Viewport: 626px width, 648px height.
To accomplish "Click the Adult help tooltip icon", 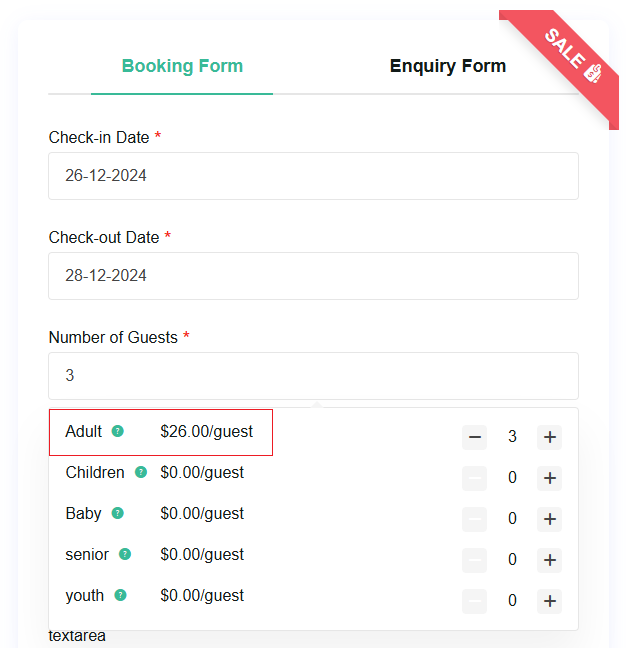I will [x=118, y=432].
